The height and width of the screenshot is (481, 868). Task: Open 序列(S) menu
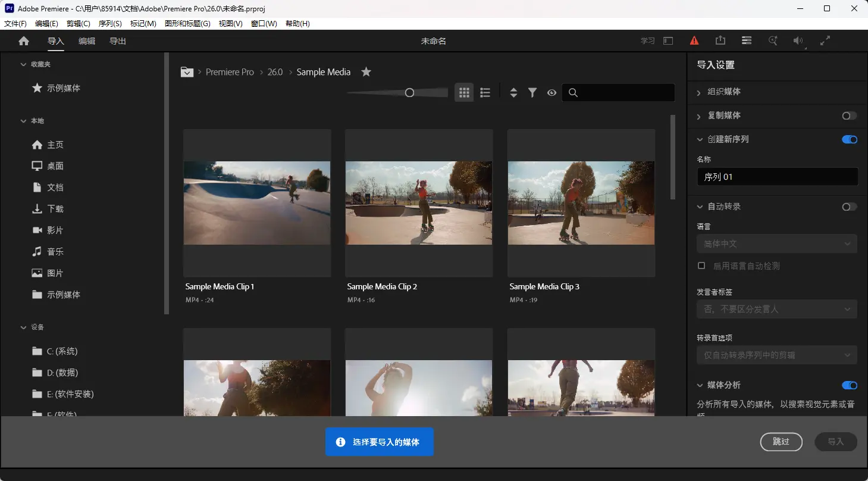point(110,24)
